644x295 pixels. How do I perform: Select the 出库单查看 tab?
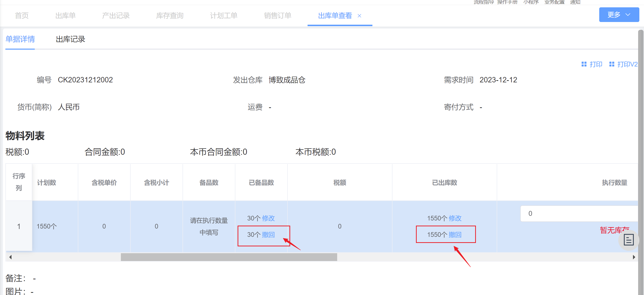(x=335, y=15)
